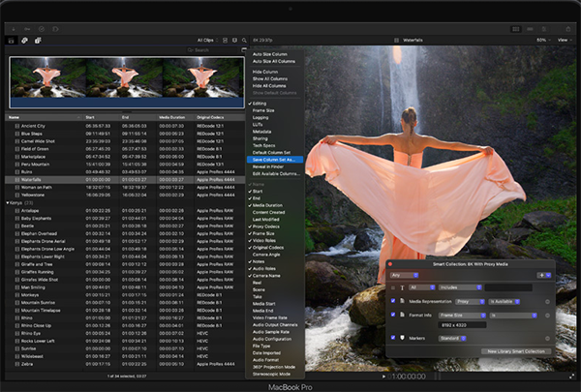Click the Markers shield icon

(402, 338)
